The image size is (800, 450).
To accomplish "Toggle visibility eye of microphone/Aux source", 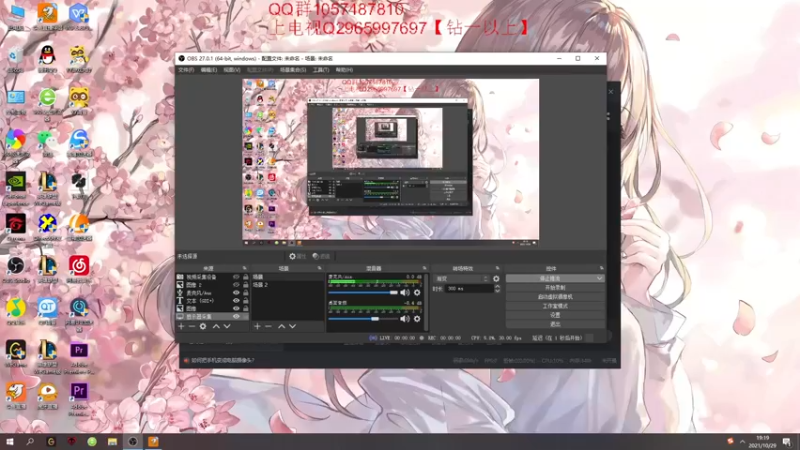I will (236, 293).
